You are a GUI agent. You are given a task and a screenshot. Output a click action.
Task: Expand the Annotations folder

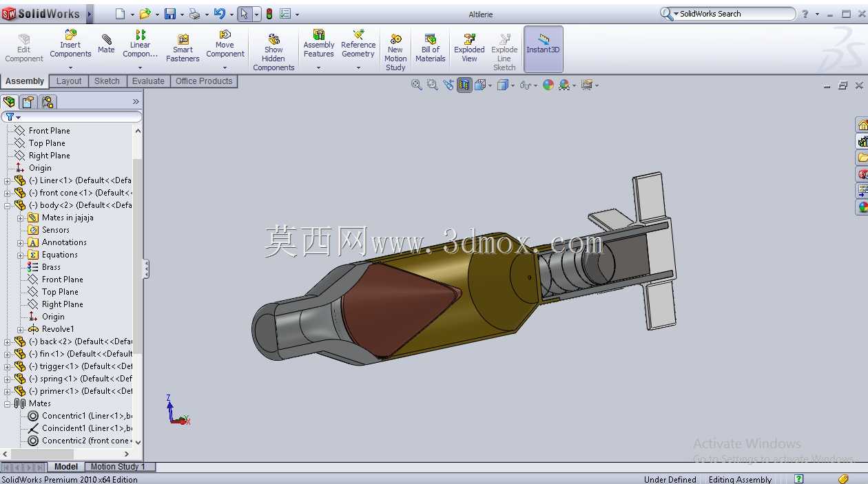coord(21,242)
